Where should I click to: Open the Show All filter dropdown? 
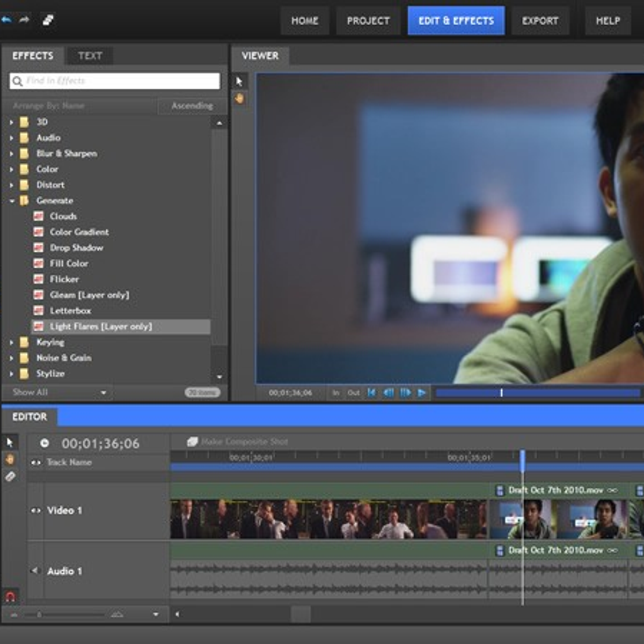tap(104, 392)
